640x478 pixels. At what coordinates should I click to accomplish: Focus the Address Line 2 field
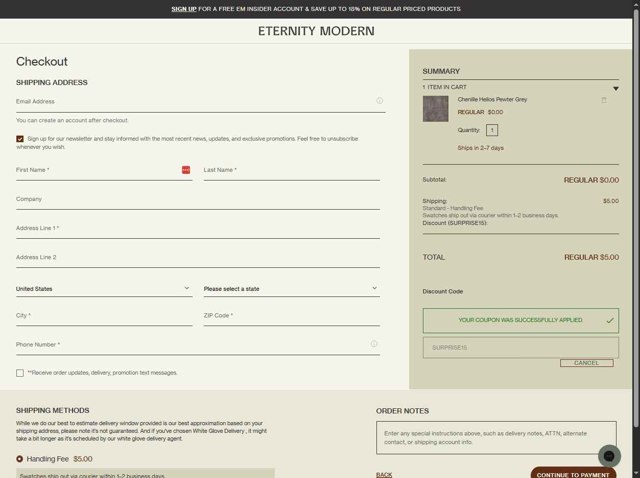point(198,258)
